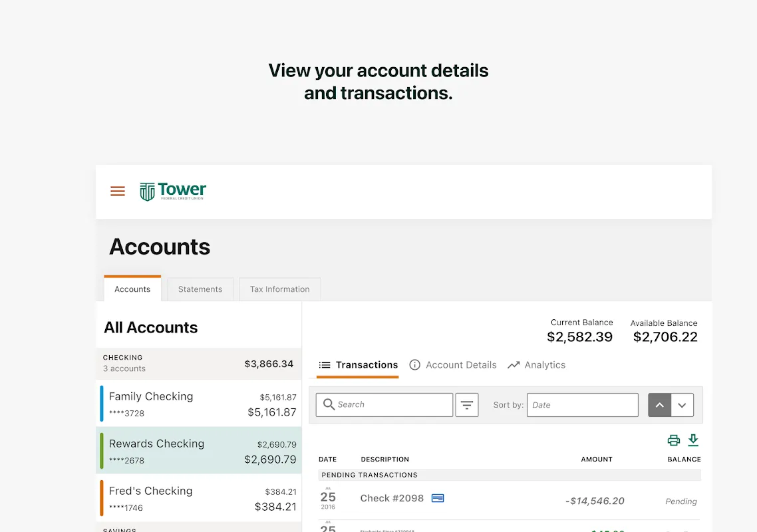Print the transactions list
The image size is (757, 532).
click(674, 440)
